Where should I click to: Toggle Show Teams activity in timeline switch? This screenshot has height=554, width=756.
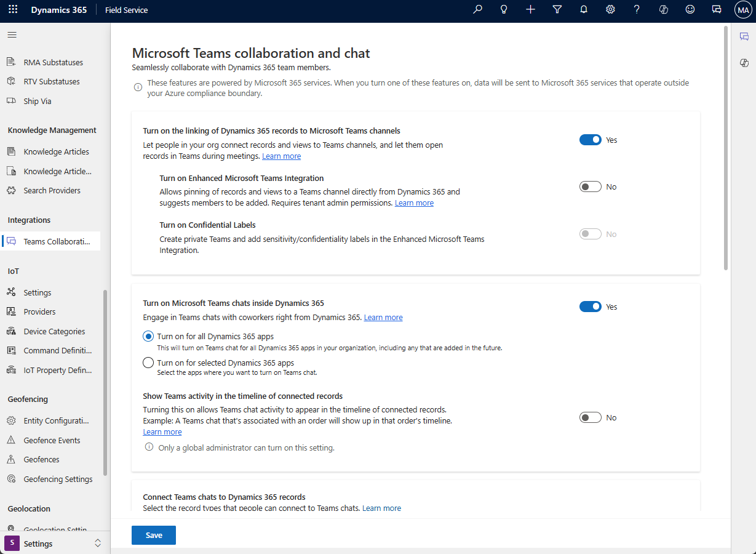[x=591, y=417]
